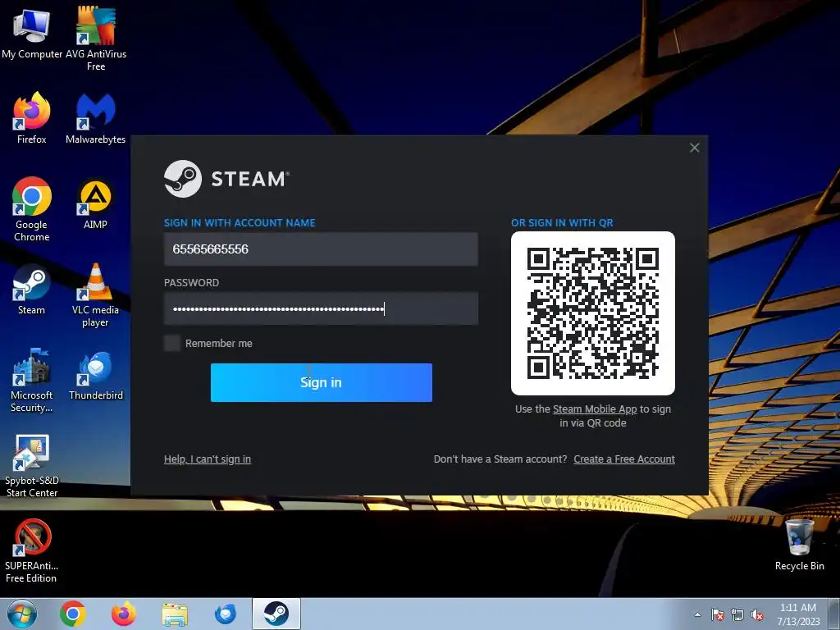
Task: Open Windows Explorer from the taskbar
Action: click(175, 614)
